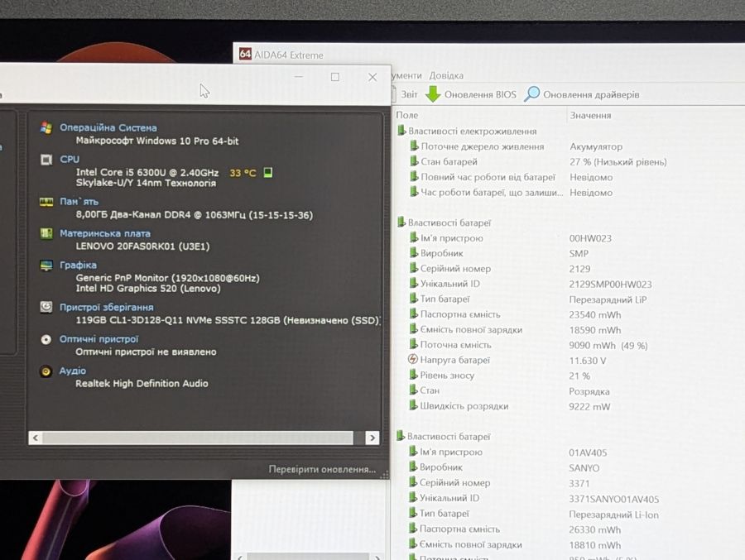Click the Перевірити оновлення... link
Viewport: 745px width, 560px height.
(322, 469)
